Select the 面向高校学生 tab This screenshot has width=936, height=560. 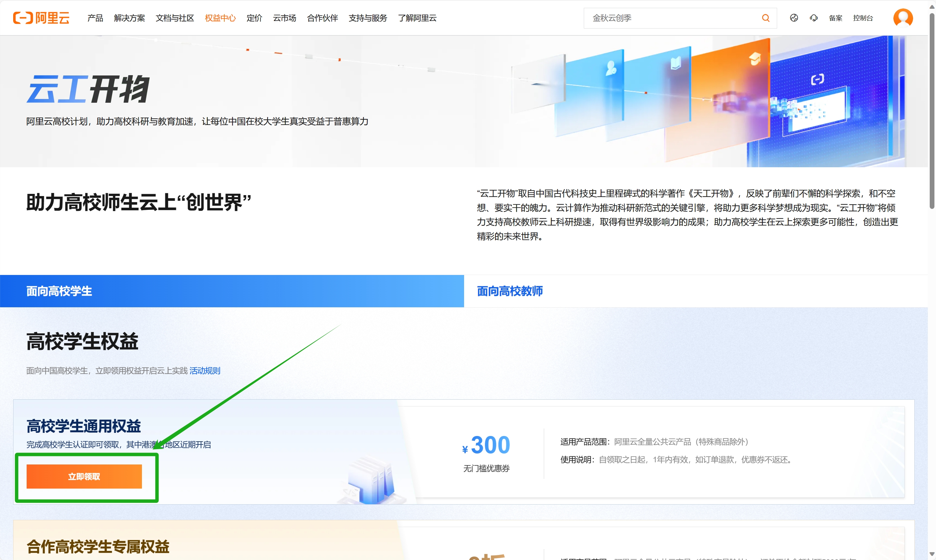pyautogui.click(x=59, y=291)
